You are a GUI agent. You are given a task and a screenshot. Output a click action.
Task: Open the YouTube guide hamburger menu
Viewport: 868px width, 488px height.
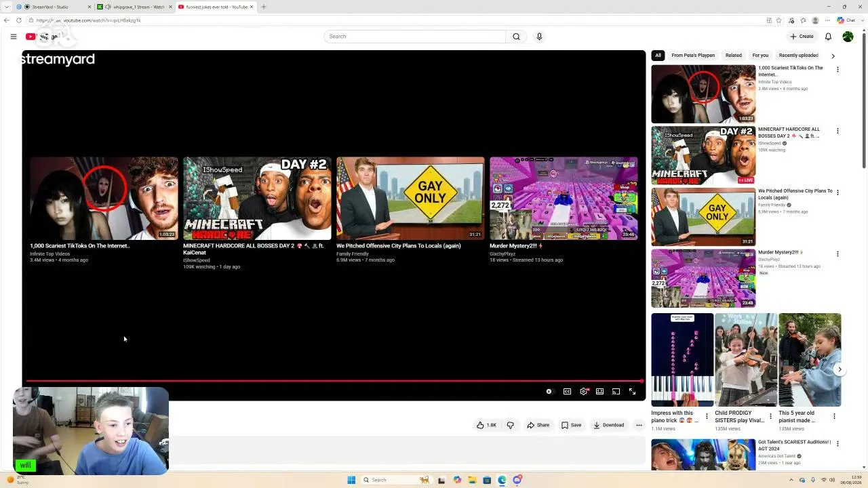(14, 37)
